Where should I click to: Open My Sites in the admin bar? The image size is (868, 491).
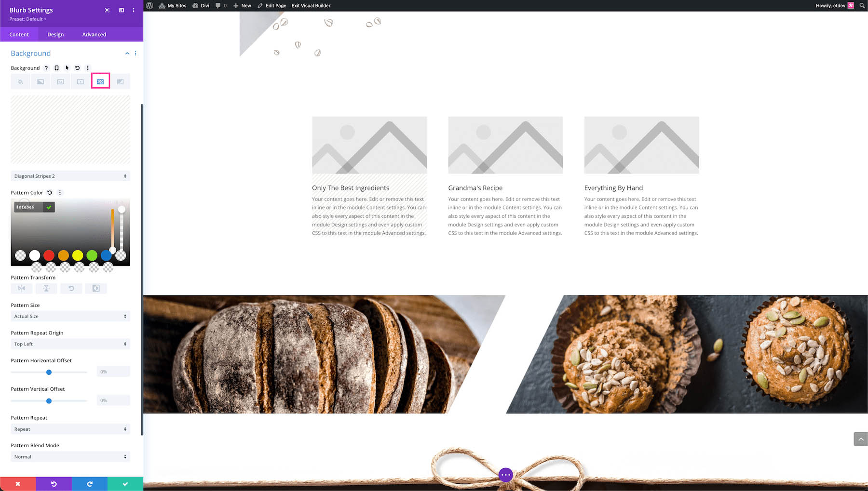(173, 6)
